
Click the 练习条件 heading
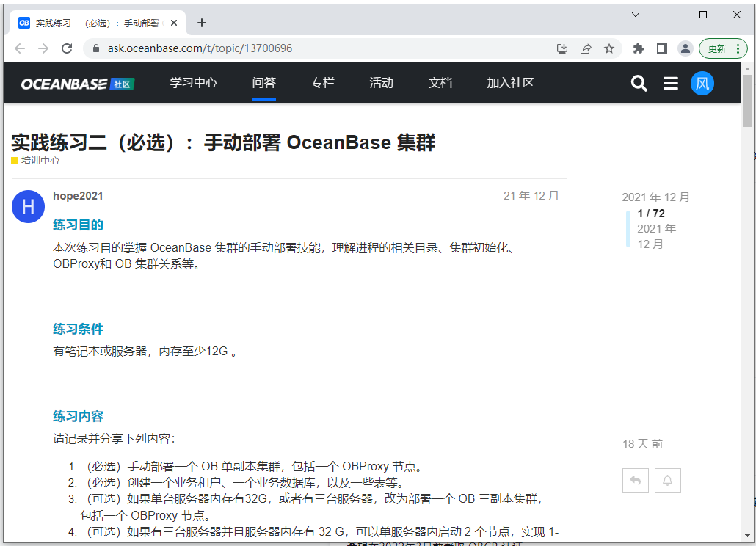tap(78, 329)
